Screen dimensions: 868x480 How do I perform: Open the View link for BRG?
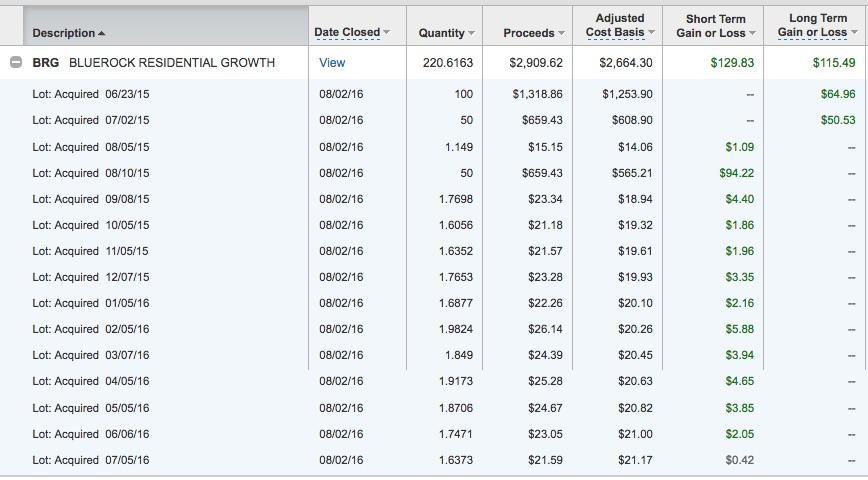click(332, 63)
